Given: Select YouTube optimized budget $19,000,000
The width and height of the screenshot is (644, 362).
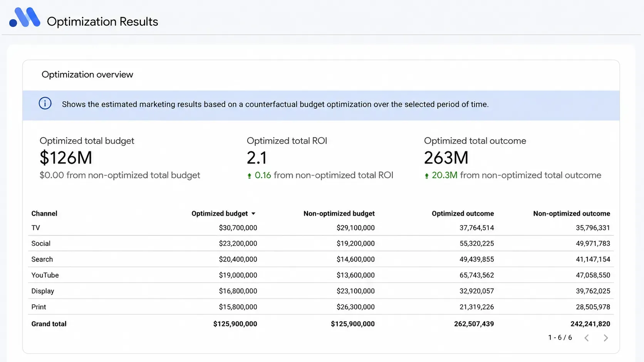Looking at the screenshot, I should pyautogui.click(x=238, y=275).
